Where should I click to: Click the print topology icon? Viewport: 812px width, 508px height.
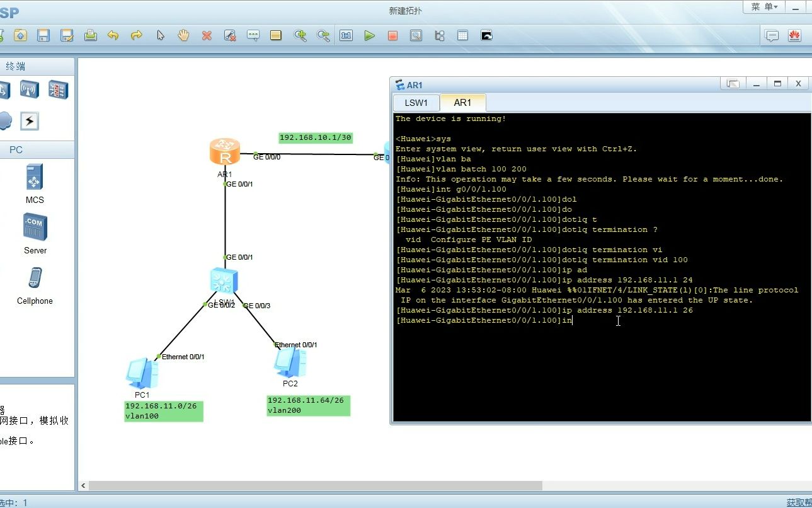(90, 35)
